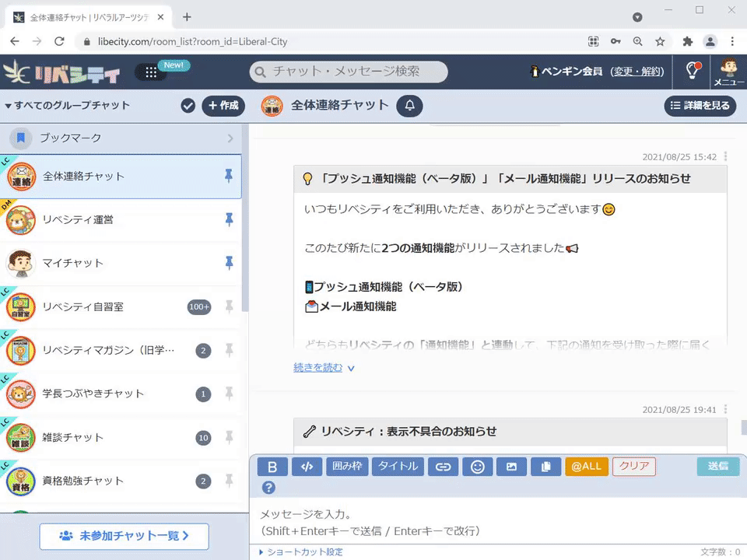Viewport: 747px width, 560px height.
Task: Open the Chrome profile avatar icon
Action: click(x=710, y=41)
